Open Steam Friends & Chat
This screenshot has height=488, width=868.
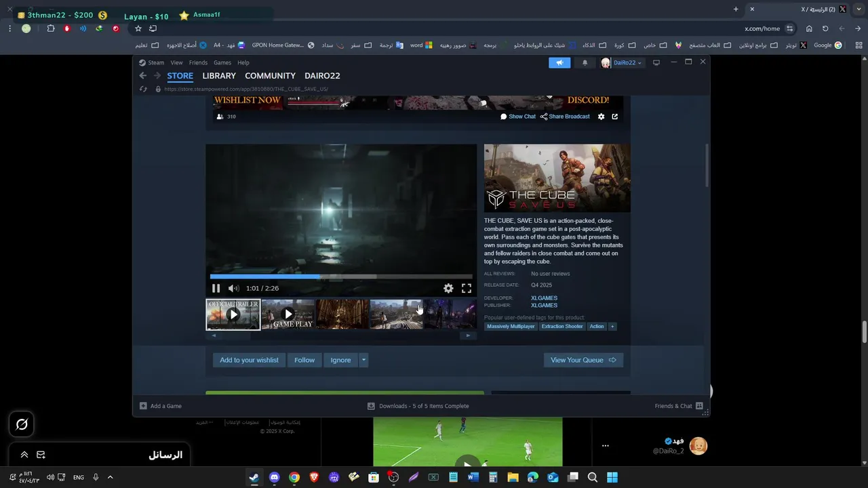tap(679, 406)
